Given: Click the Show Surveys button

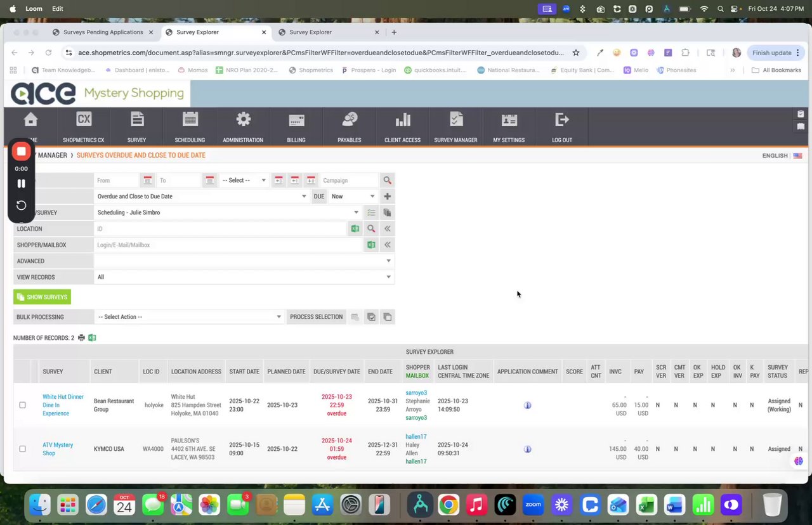Looking at the screenshot, I should [x=42, y=297].
